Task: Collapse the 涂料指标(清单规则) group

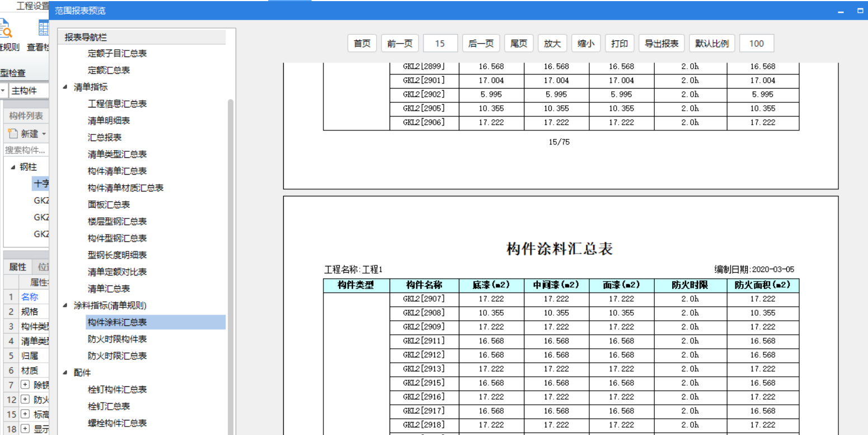Action: pos(65,306)
